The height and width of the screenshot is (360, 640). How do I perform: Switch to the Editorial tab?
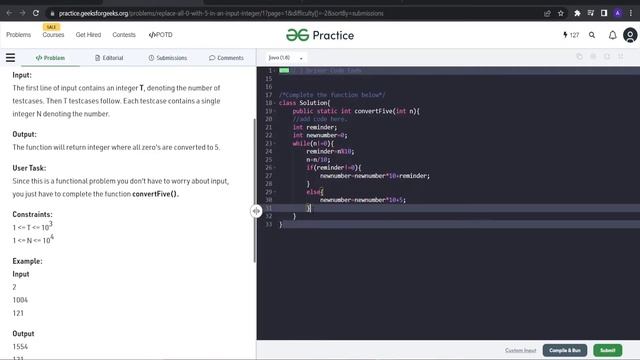(109, 58)
